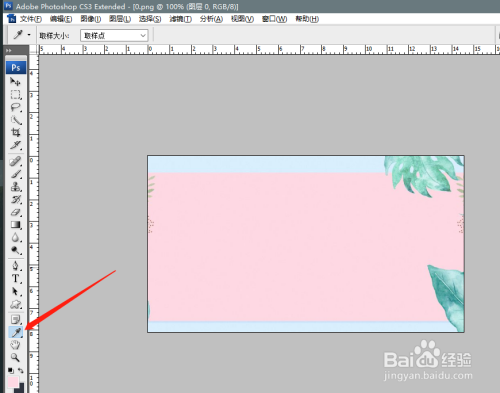Image resolution: width=500 pixels, height=393 pixels.
Task: Select the Gradient tool
Action: click(x=15, y=225)
